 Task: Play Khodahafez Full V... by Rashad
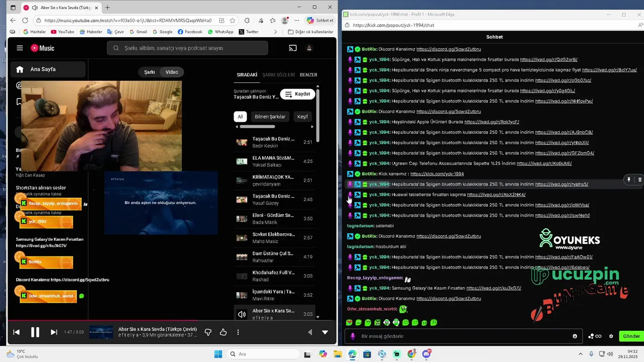tap(275, 276)
